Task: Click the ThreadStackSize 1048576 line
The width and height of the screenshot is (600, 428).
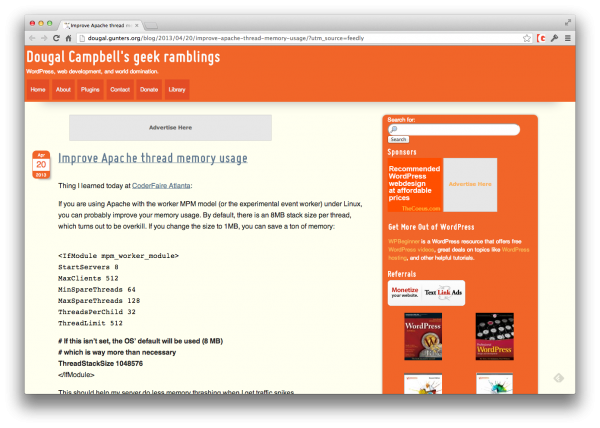Action: [x=100, y=363]
